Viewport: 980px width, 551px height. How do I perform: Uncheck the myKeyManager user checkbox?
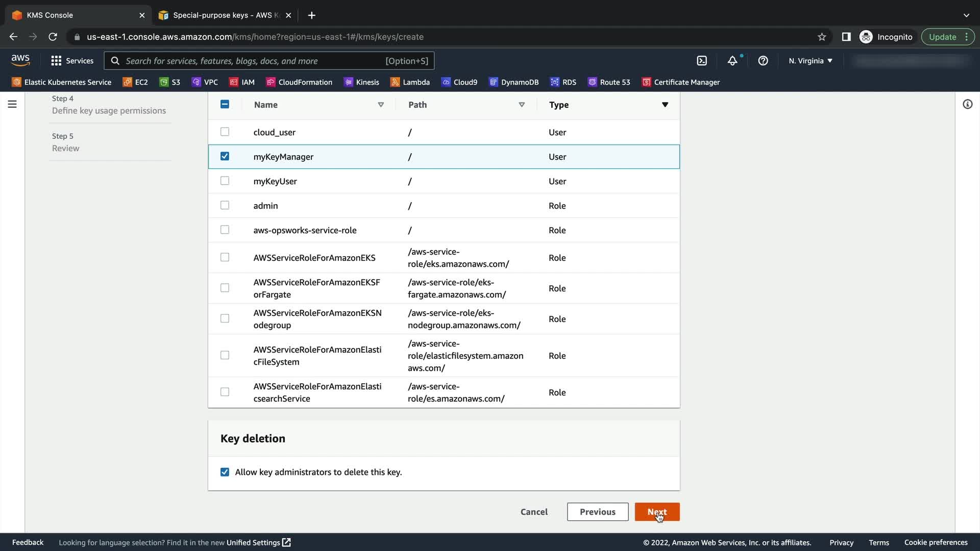(x=225, y=156)
